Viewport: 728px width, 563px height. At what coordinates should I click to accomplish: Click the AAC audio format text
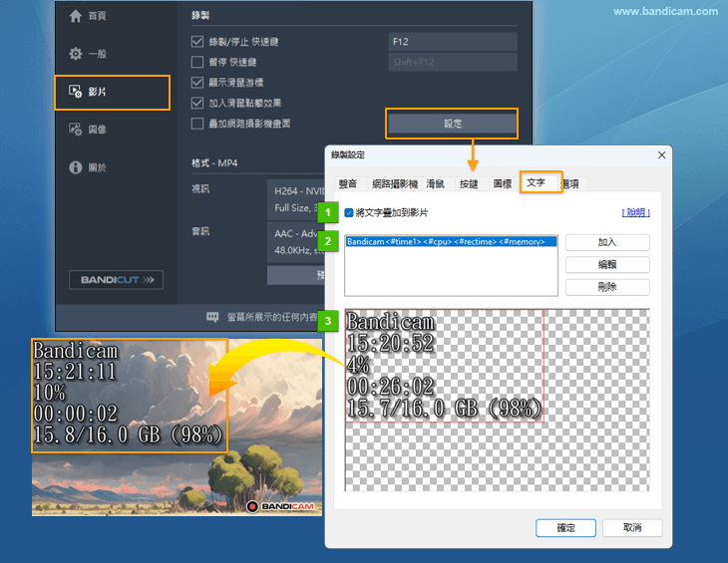296,234
